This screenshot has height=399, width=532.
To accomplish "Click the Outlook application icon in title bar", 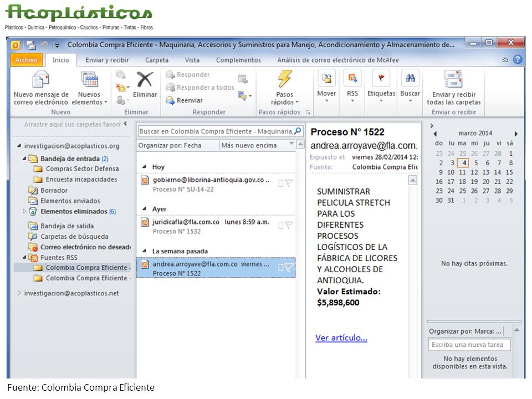I will (x=16, y=45).
